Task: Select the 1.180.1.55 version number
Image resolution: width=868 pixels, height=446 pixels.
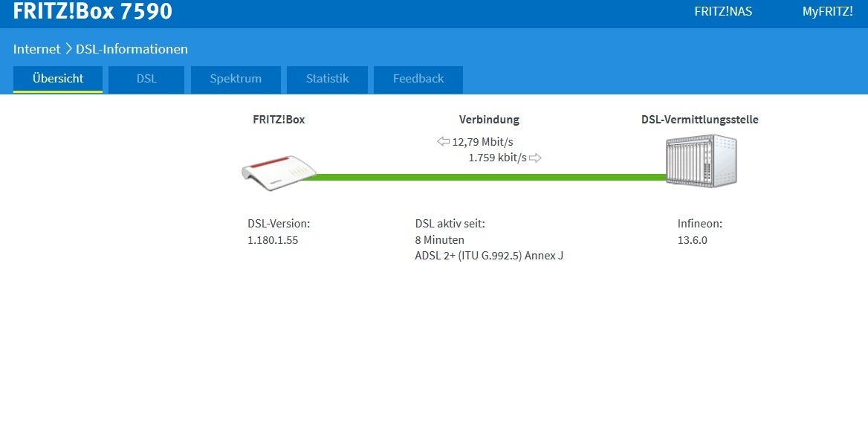Action: pos(273,240)
